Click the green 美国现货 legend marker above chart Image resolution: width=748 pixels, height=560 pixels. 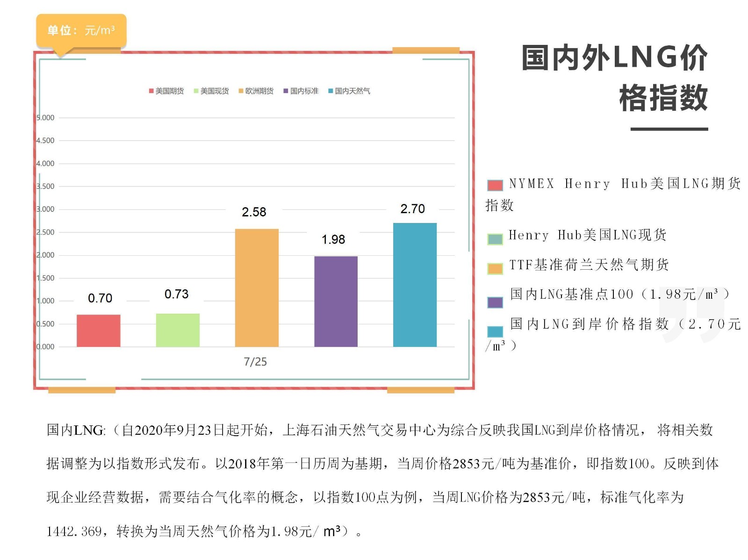[x=196, y=91]
